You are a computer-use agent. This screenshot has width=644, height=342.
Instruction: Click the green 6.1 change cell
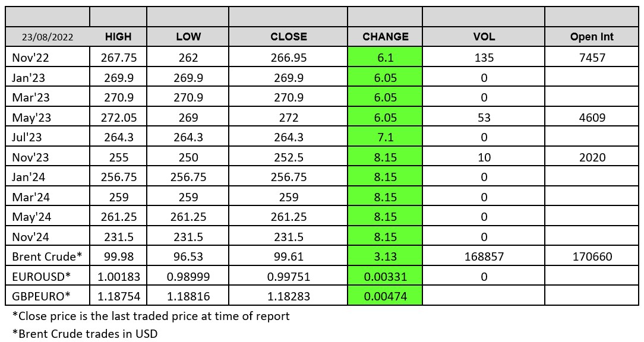tap(386, 58)
